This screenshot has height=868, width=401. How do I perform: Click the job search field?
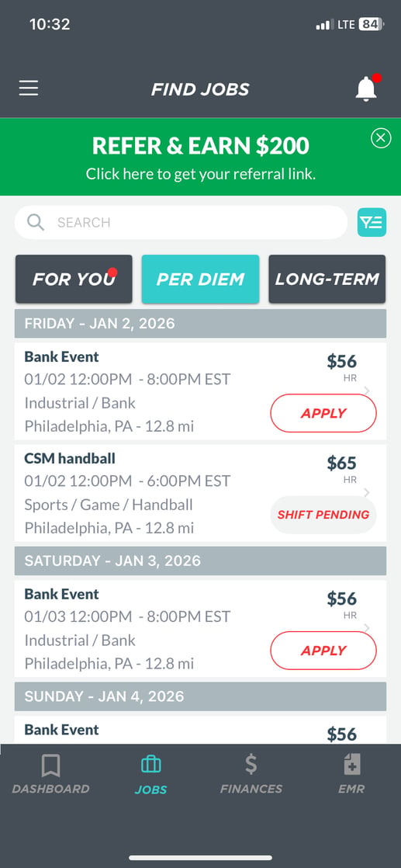(x=181, y=223)
